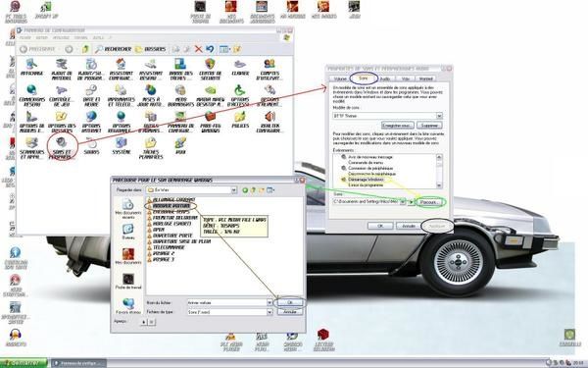588x368 pixels.
Task: Play the Aperçu preview button
Action: 143,322
